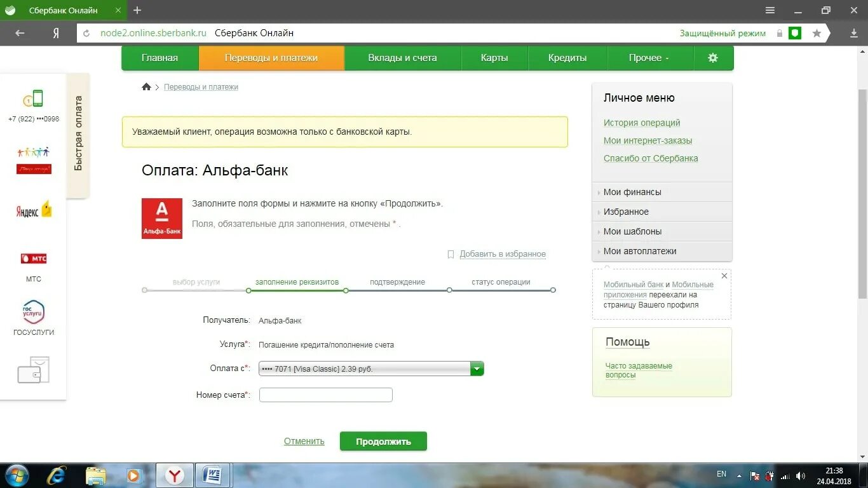Viewport: 868px width, 488px height.
Task: Focus the Номер счета input field
Action: coord(326,395)
